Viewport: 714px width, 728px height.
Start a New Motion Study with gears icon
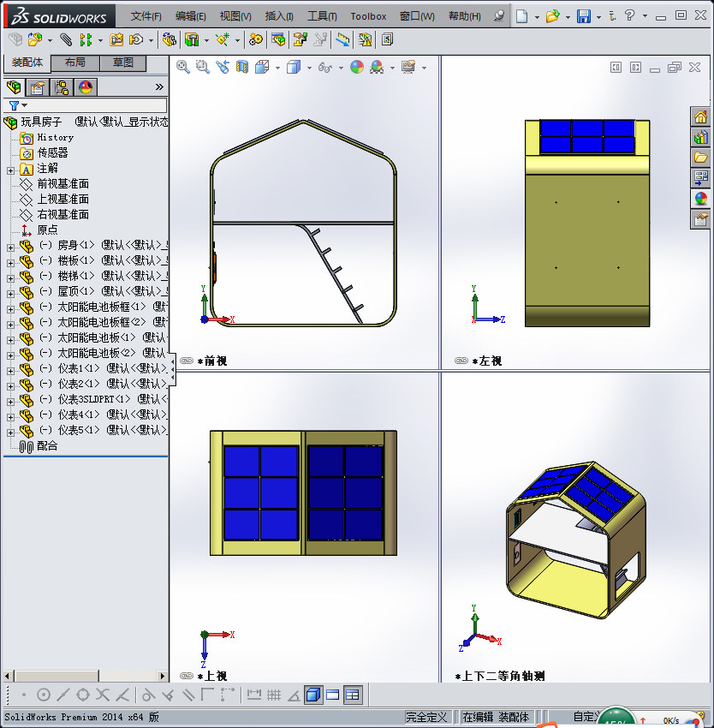pos(255,40)
